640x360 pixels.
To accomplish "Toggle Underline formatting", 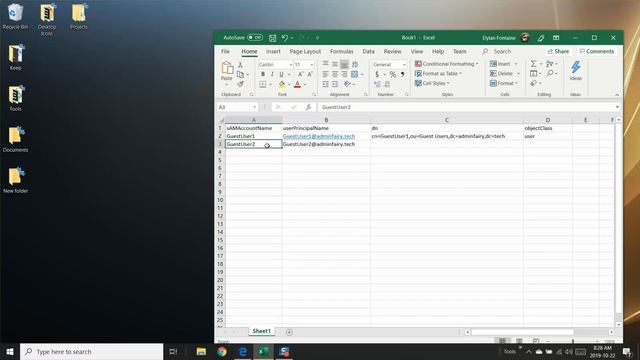I will (281, 74).
